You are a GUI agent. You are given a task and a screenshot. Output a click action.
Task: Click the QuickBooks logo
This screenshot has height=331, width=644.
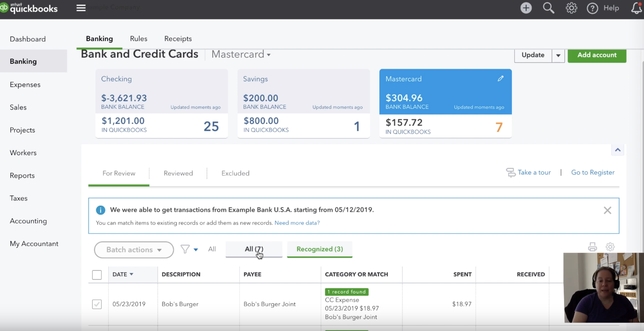click(x=29, y=8)
